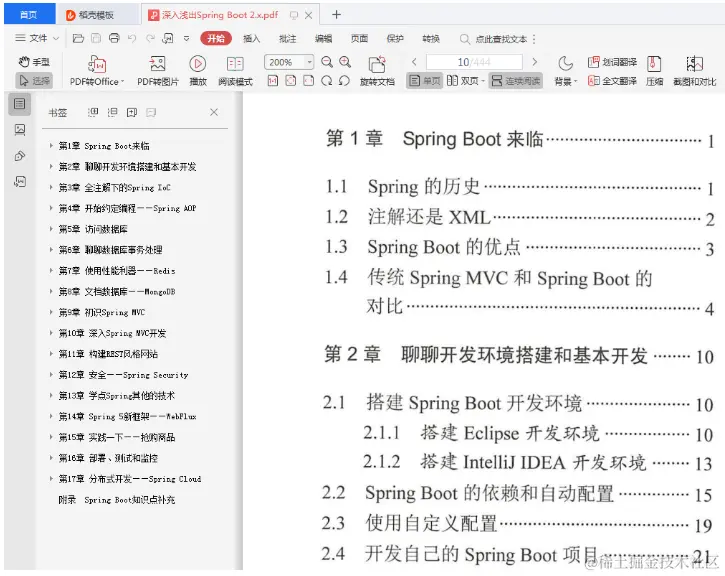
Task: Expand bookmark 第9章 初识Spring MVC
Action: [51, 312]
